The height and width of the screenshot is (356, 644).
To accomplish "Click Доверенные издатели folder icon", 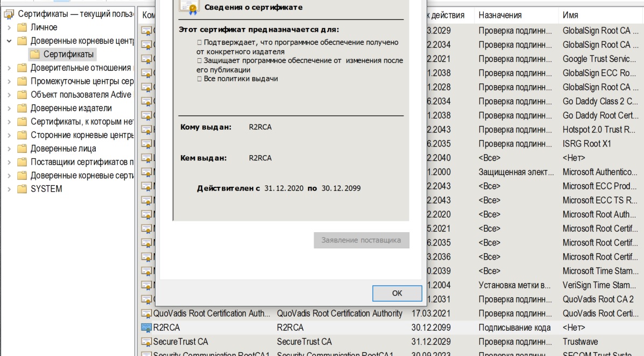I will (x=22, y=109).
